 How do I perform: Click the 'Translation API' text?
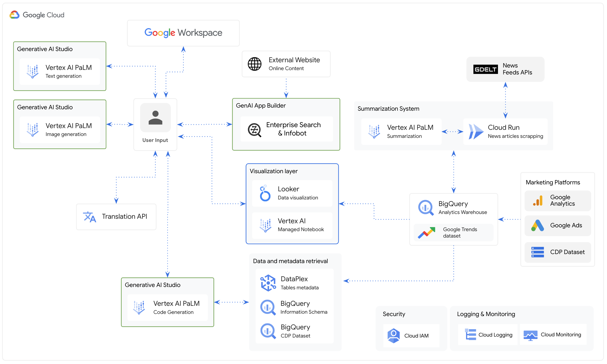click(x=125, y=217)
